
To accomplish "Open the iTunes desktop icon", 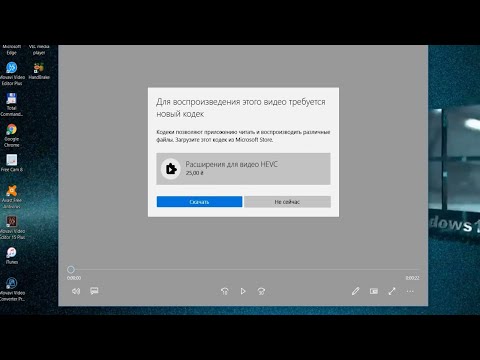I will coord(12,255).
